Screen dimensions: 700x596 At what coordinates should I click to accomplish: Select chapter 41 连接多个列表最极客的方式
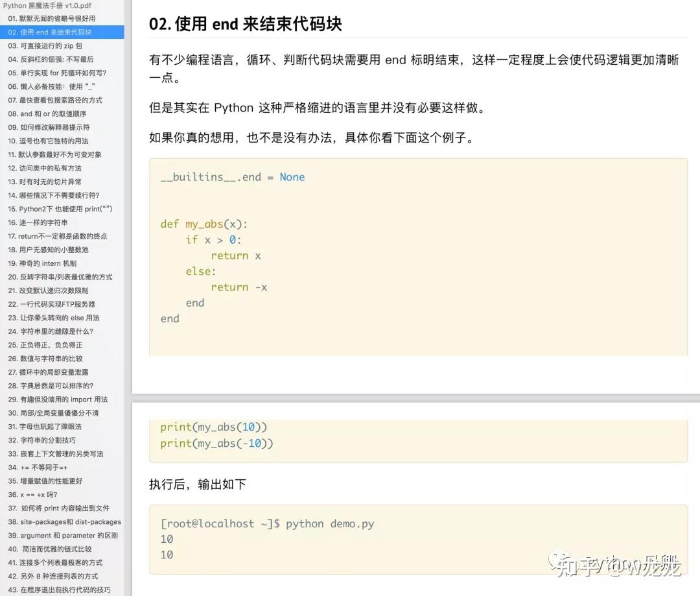(58, 563)
